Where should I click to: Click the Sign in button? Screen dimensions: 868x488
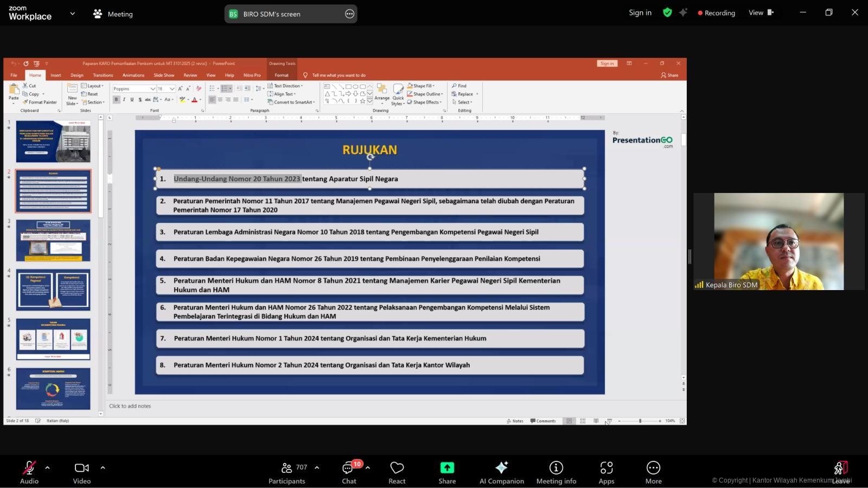click(640, 12)
